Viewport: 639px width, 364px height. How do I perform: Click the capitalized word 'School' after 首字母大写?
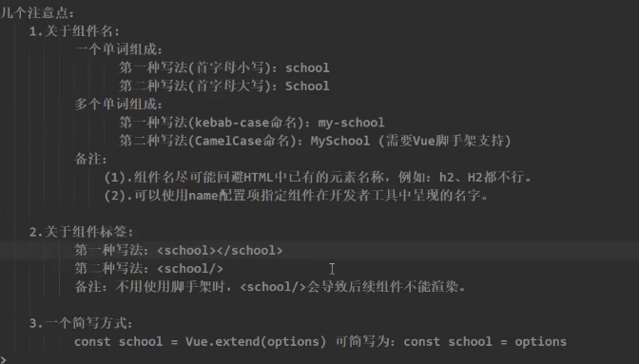(307, 86)
